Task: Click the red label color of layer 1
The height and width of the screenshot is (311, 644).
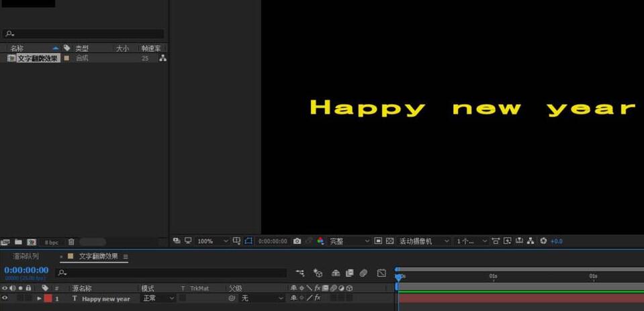Action: pos(48,299)
